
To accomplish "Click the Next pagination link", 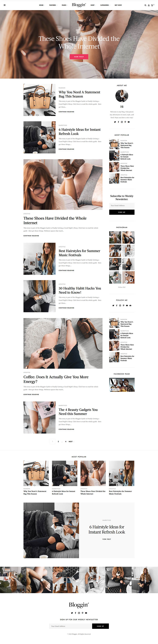I will pyautogui.click(x=71, y=441).
